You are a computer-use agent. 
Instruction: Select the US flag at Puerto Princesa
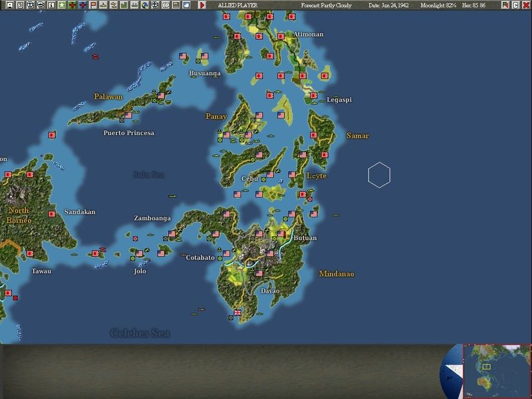click(128, 115)
